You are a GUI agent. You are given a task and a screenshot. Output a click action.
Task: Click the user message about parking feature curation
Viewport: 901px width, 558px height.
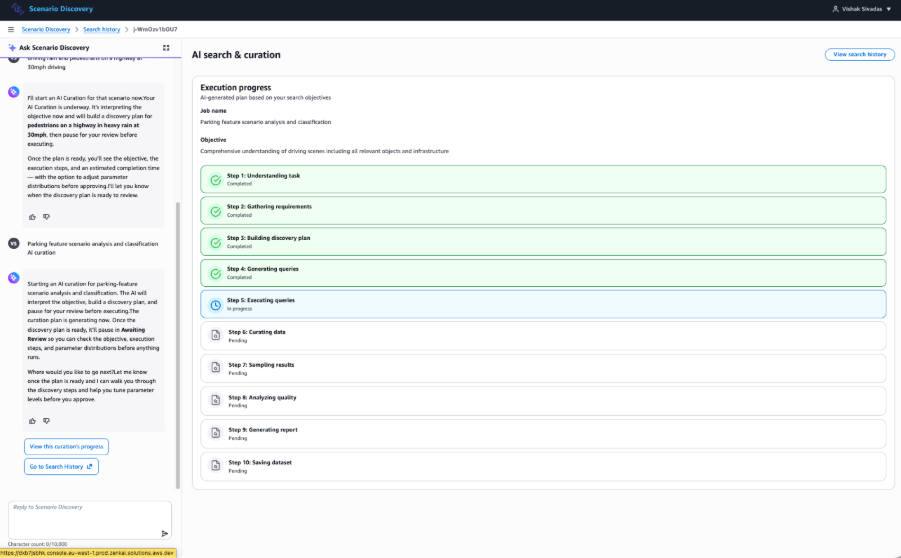tap(93, 248)
